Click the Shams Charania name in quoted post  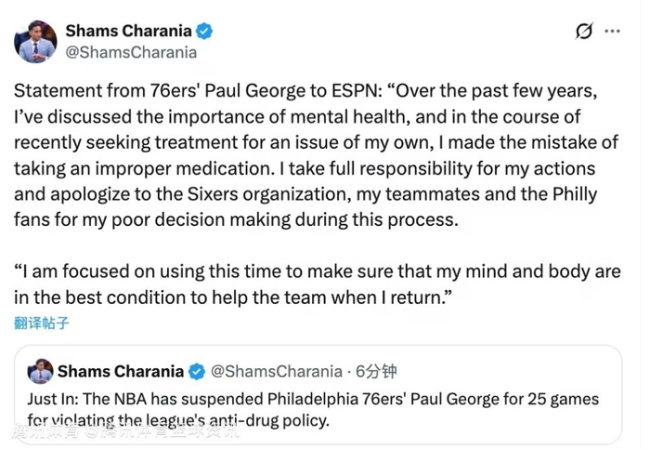point(120,371)
